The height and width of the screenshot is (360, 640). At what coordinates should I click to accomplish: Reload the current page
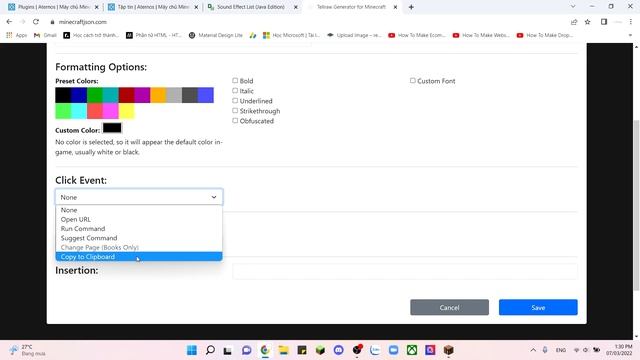coord(36,22)
